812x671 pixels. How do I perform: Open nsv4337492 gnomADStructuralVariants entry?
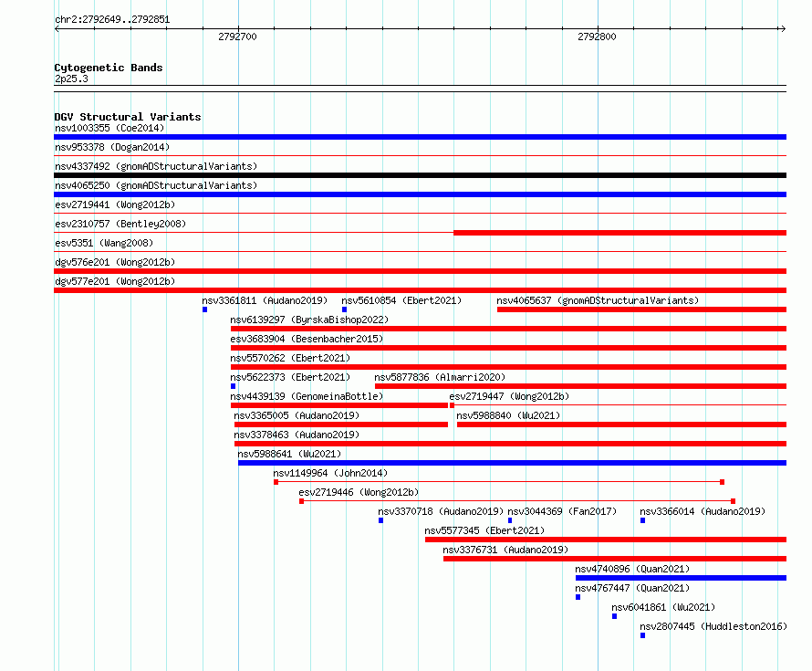156,166
